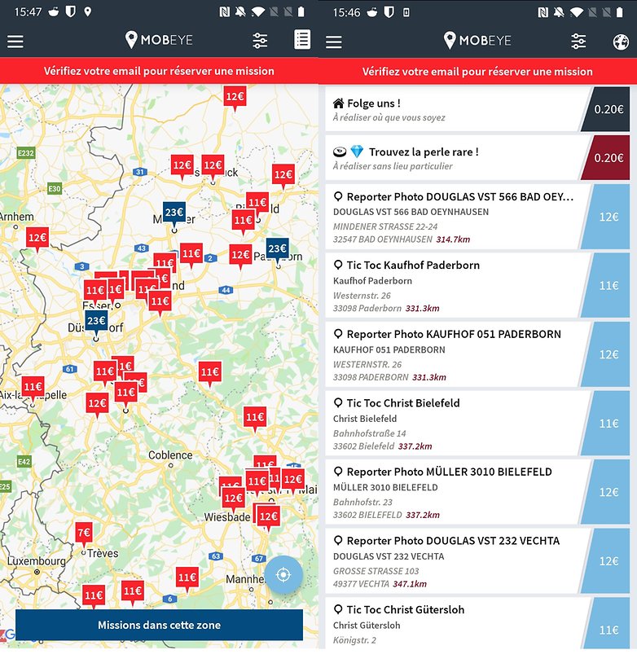Screen dimensions: 637x672
Task: Open Tic Toc Christ Gütersloh mission
Action: pyautogui.click(x=477, y=624)
